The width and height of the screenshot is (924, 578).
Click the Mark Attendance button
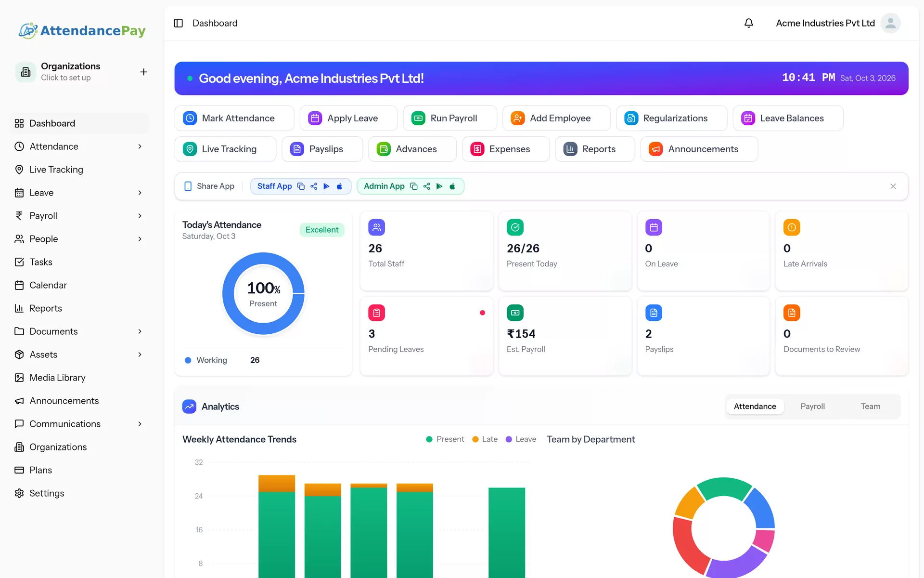[x=234, y=118]
